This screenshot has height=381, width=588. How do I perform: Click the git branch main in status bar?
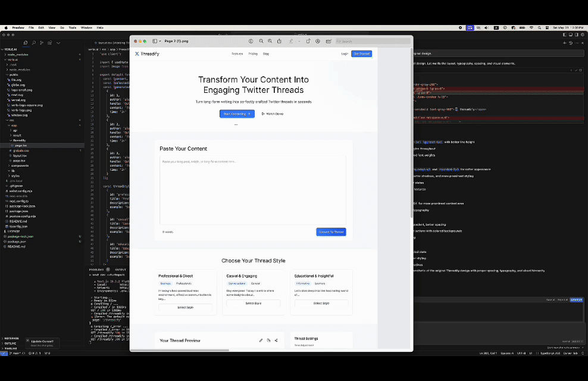tap(15, 353)
